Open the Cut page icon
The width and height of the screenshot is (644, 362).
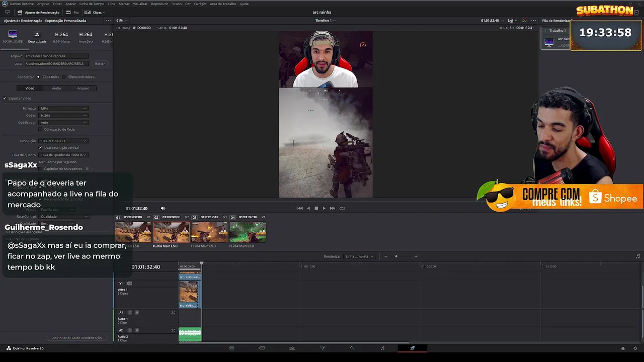pyautogui.click(x=262, y=348)
